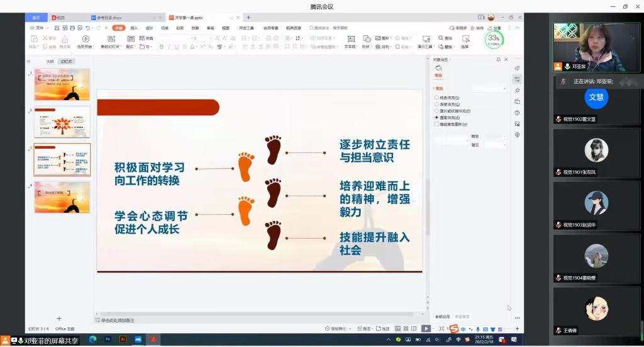This screenshot has height=347, width=644.
Task: Select the solid fill (纯色填充) radio button
Action: point(436,98)
